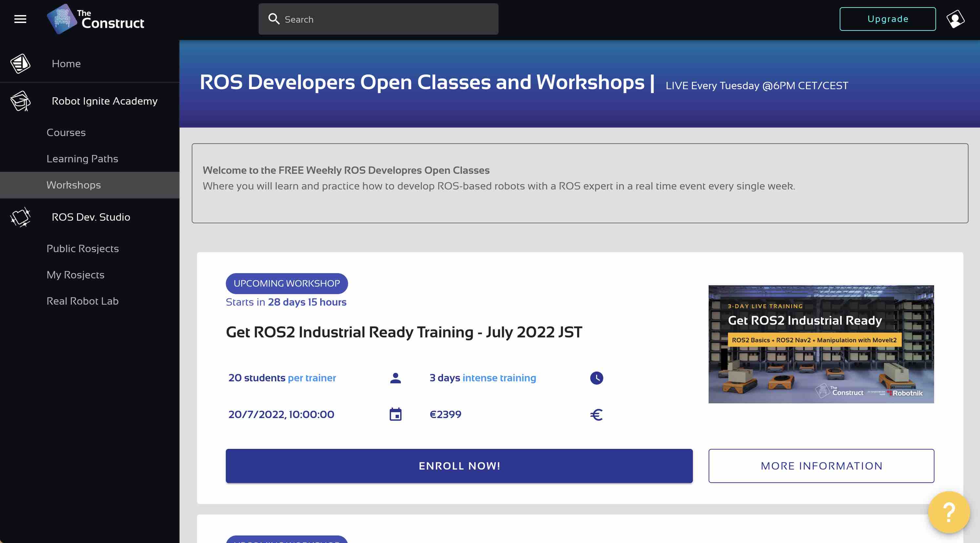Viewport: 980px width, 543px height.
Task: Click the euro icon beside the price
Action: click(596, 414)
